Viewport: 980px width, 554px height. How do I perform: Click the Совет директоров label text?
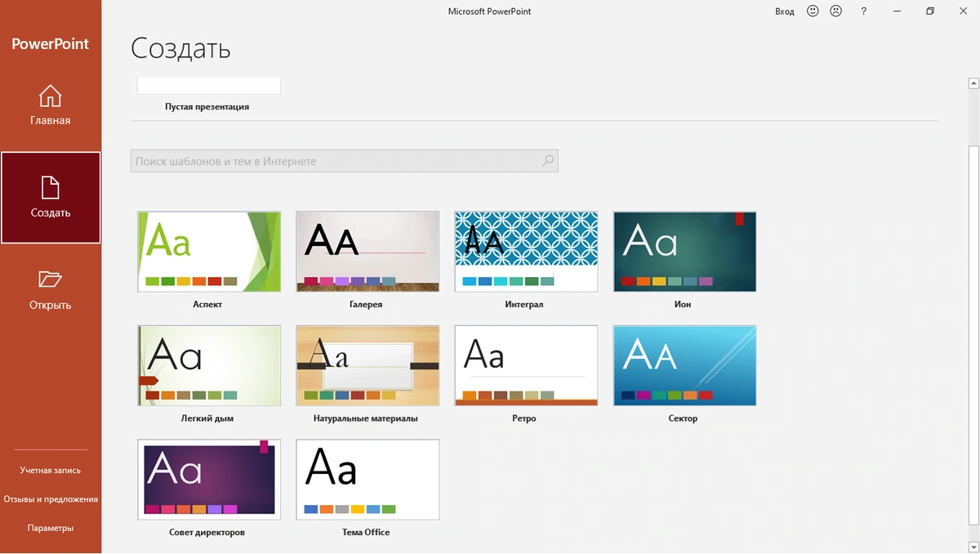click(x=207, y=532)
